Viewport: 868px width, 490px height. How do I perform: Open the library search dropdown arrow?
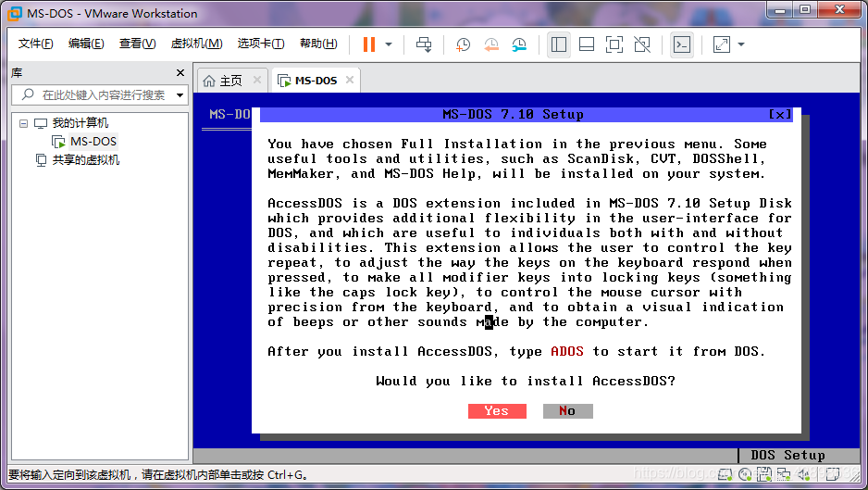click(180, 95)
